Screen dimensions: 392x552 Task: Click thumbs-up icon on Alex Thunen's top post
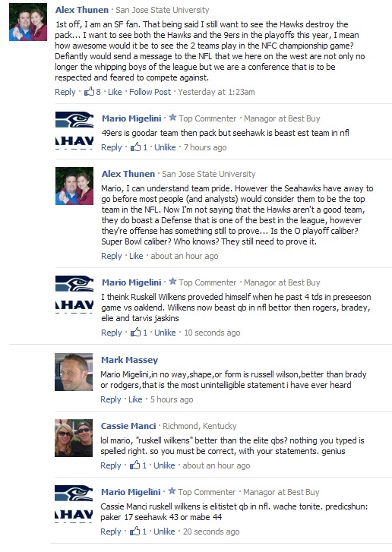pyautogui.click(x=89, y=92)
